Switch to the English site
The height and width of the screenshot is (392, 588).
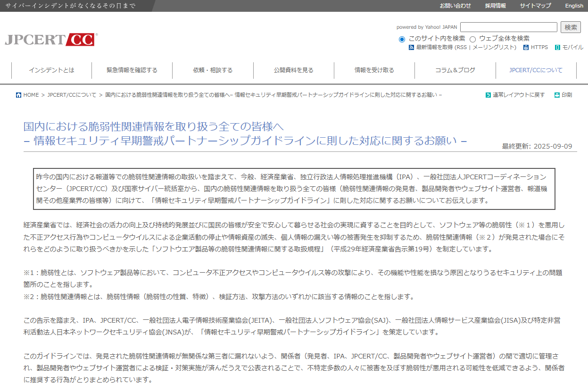pos(574,6)
